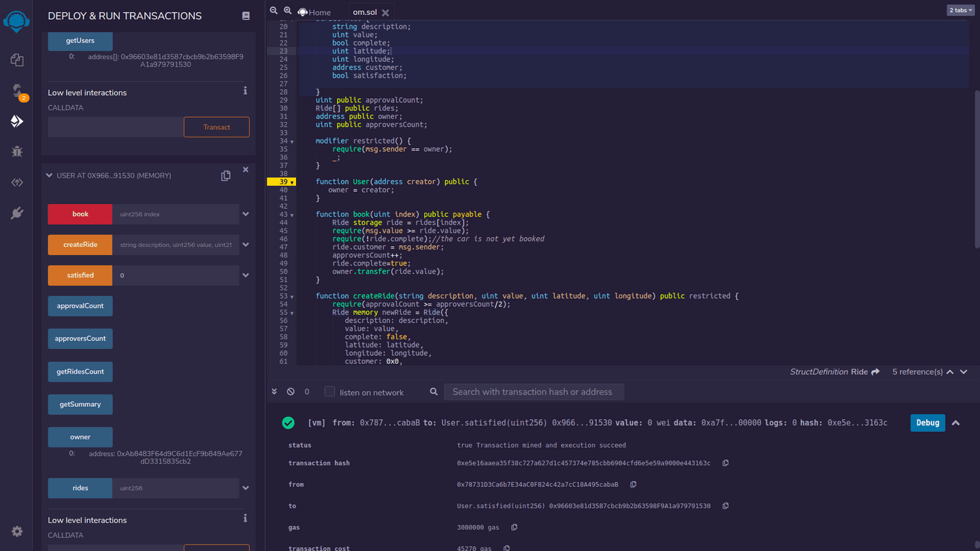Screen dimensions: 980x551
Task: Focus the transaction hash search field
Action: coord(534,392)
